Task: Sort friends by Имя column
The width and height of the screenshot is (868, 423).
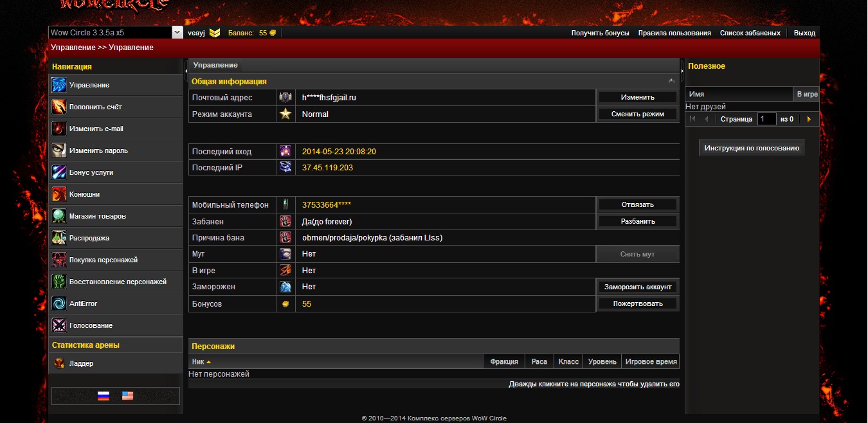Action: click(739, 94)
